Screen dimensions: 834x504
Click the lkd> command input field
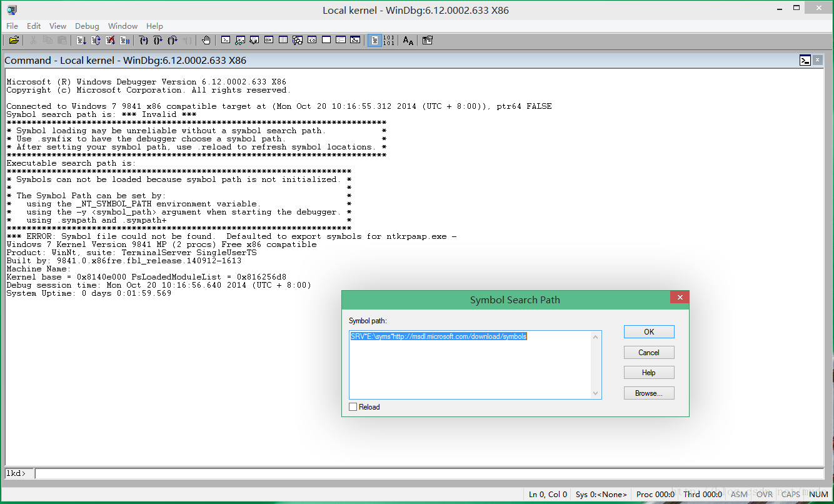(430, 473)
